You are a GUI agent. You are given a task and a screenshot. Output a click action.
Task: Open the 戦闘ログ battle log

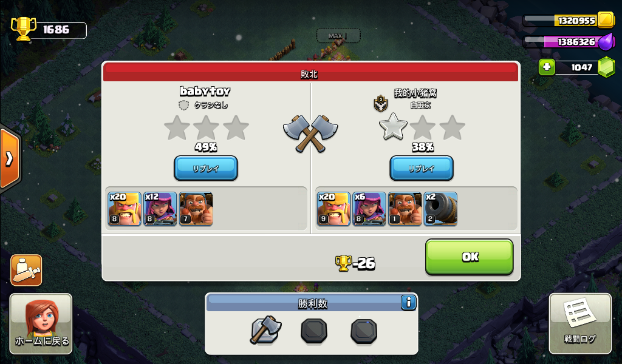(580, 323)
